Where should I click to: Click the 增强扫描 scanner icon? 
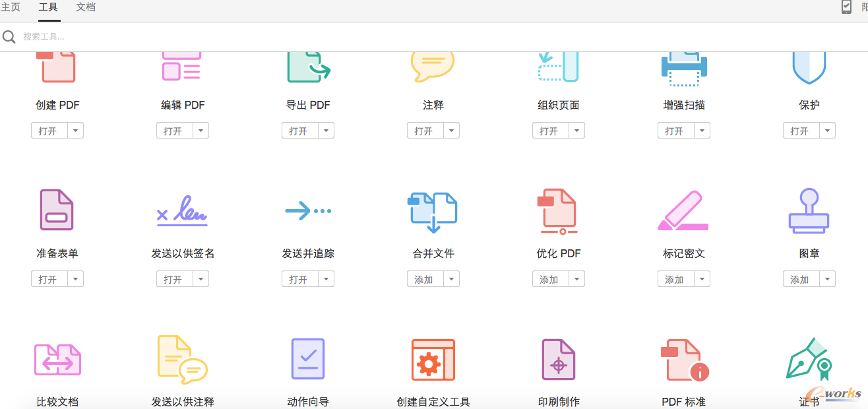pyautogui.click(x=684, y=69)
